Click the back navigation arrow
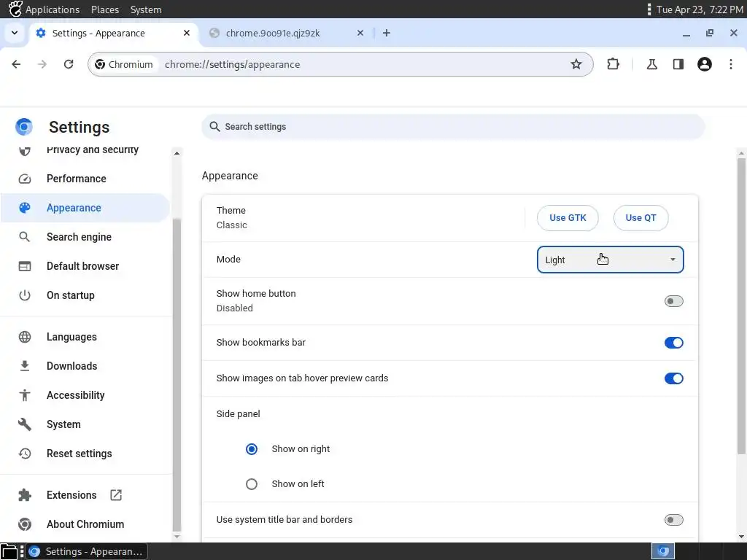The image size is (747, 560). [x=16, y=64]
